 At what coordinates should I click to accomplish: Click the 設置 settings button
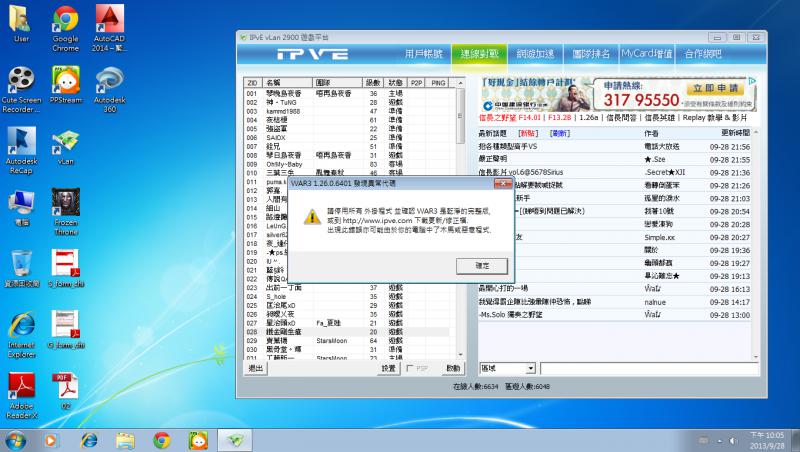(388, 369)
